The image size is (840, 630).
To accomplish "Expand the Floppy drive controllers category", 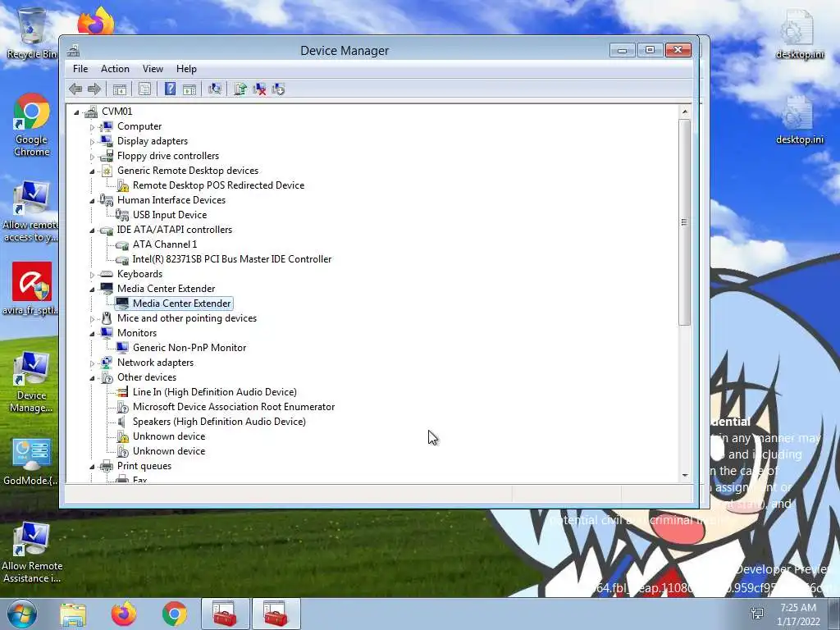I will 92,157.
